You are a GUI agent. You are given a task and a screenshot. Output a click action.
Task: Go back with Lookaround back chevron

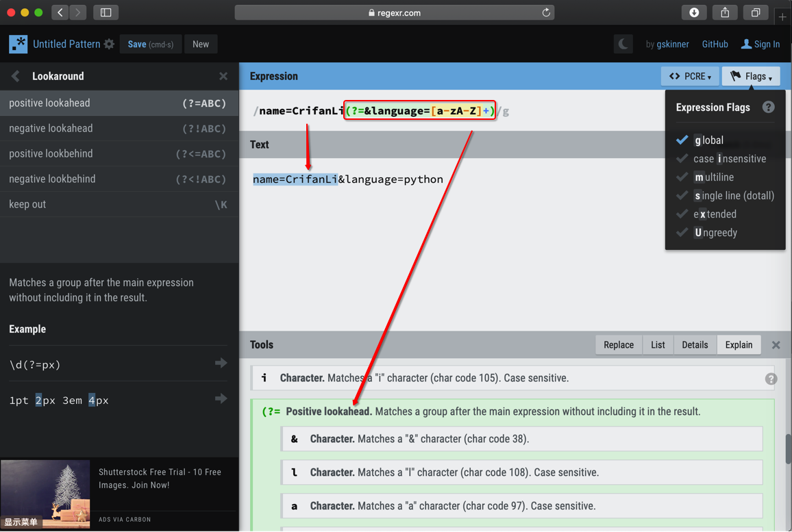15,76
